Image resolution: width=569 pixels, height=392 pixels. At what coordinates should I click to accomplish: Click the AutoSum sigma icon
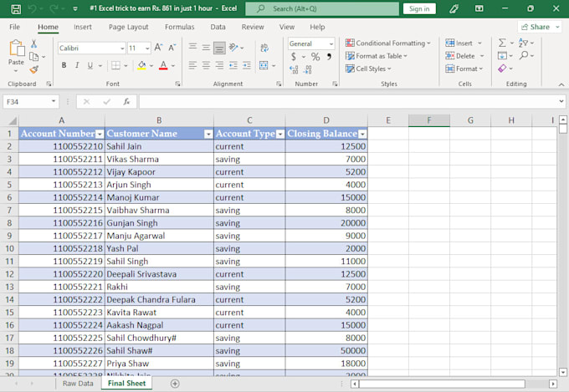(x=502, y=43)
